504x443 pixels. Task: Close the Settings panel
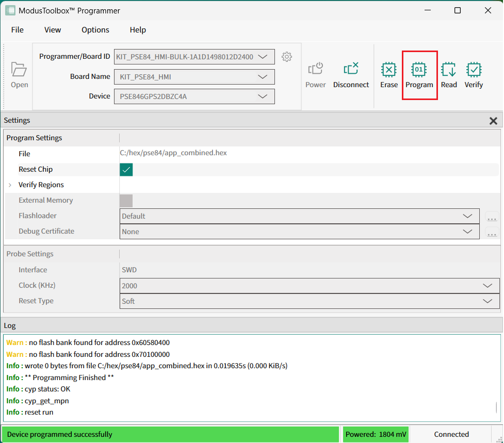(493, 121)
